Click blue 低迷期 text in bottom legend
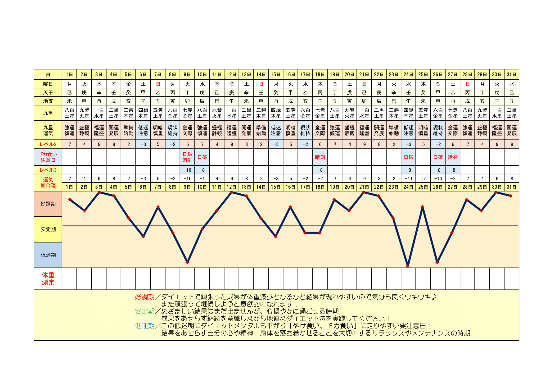Image resolution: width=554 pixels, height=392 pixels. pyautogui.click(x=144, y=326)
